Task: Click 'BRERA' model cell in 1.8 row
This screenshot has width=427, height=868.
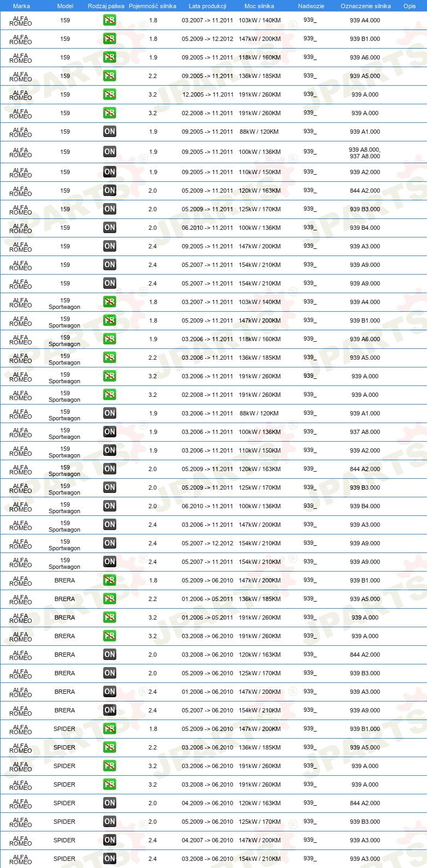Action: [x=64, y=580]
